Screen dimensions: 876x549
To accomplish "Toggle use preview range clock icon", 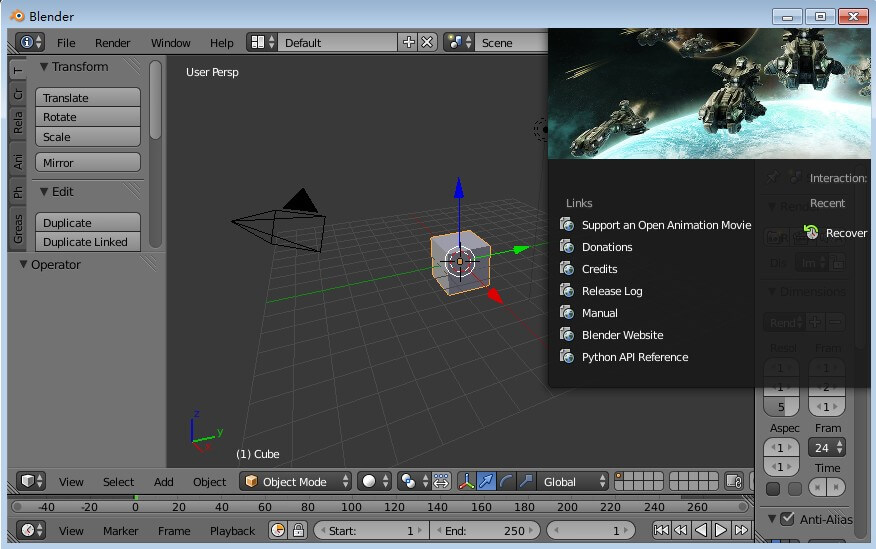I will (278, 530).
